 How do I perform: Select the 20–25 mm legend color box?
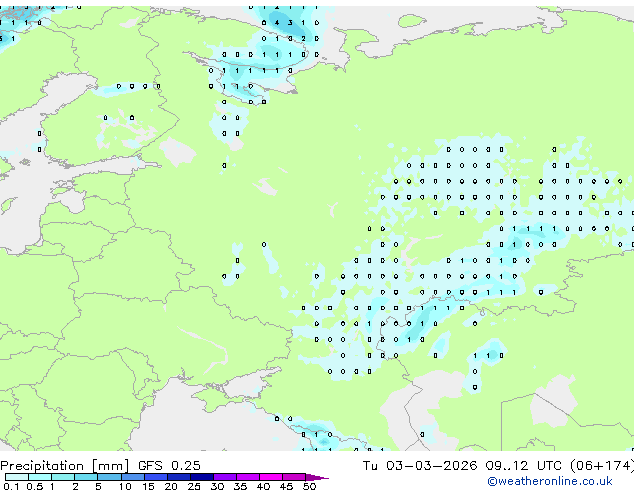pyautogui.click(x=178, y=477)
